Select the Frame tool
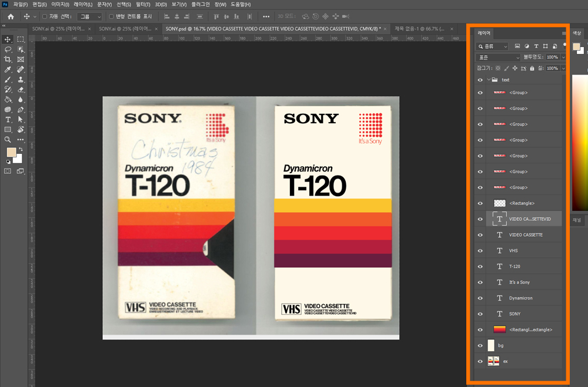The height and width of the screenshot is (387, 588). 21,59
